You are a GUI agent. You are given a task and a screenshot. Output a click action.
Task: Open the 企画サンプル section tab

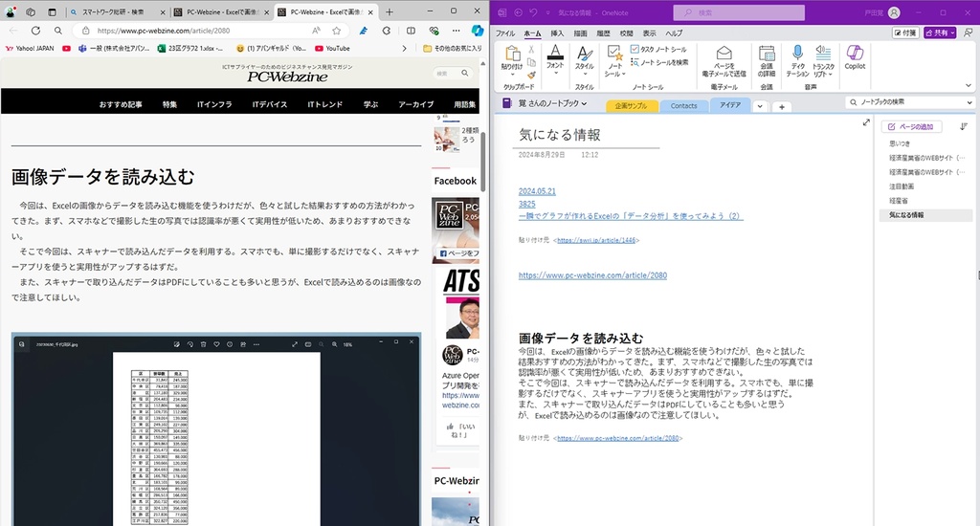(x=632, y=106)
